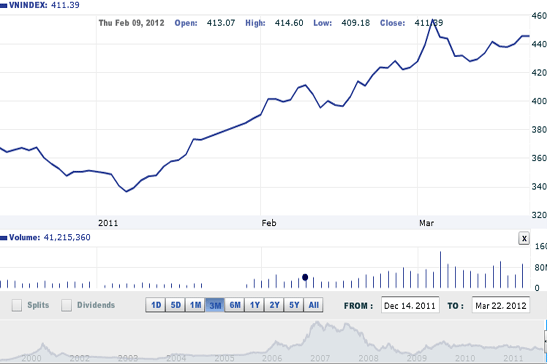This screenshot has width=550, height=364.
Task: Click the TO date field
Action: (501, 305)
